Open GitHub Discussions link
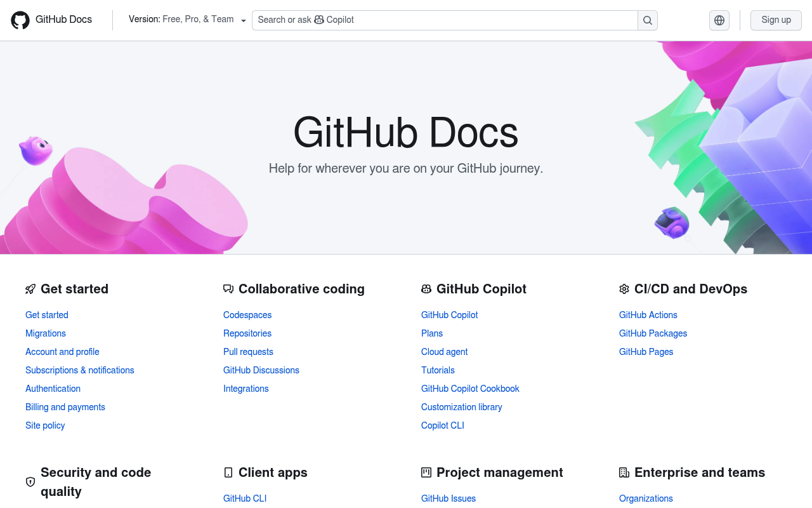Image resolution: width=812 pixels, height=508 pixels. [261, 370]
